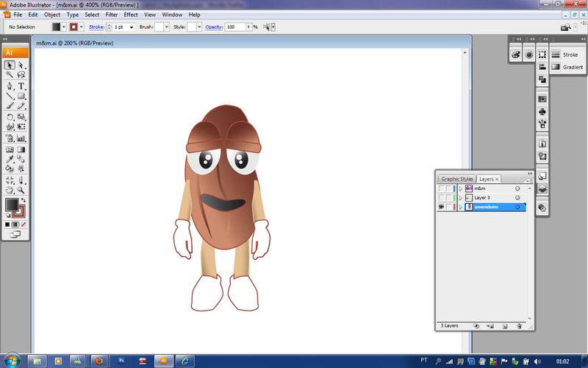Open the Effect menu
Screen dimensions: 588x368
click(131, 15)
